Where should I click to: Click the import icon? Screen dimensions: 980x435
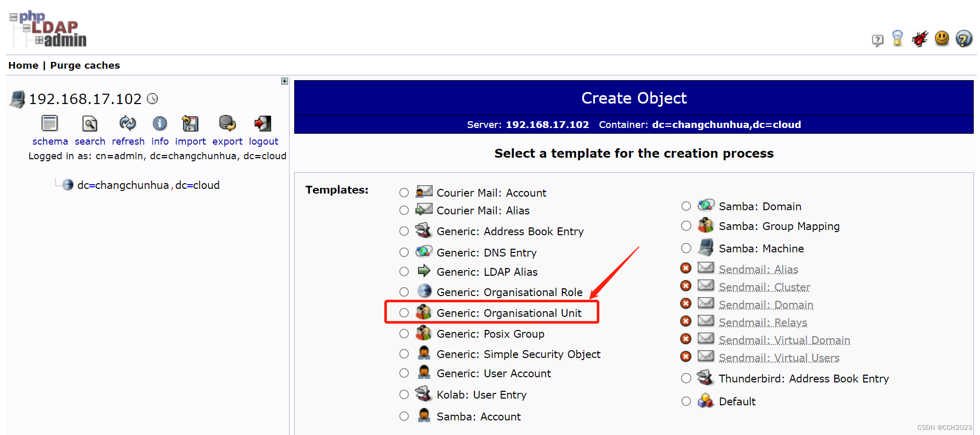click(190, 124)
